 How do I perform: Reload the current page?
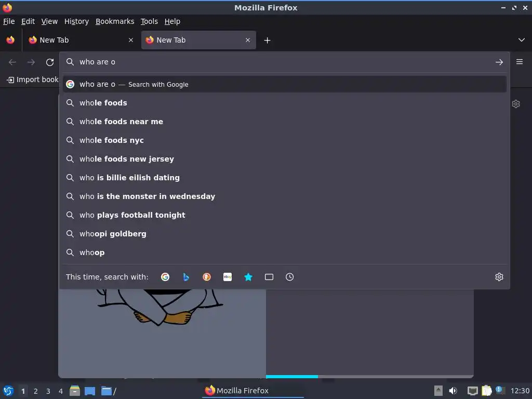(x=50, y=62)
